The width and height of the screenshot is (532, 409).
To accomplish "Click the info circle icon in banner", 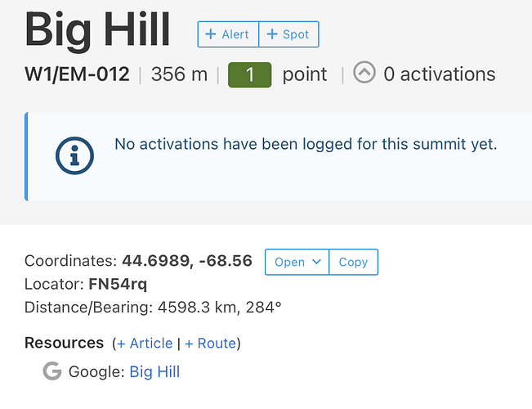I will click(x=74, y=155).
